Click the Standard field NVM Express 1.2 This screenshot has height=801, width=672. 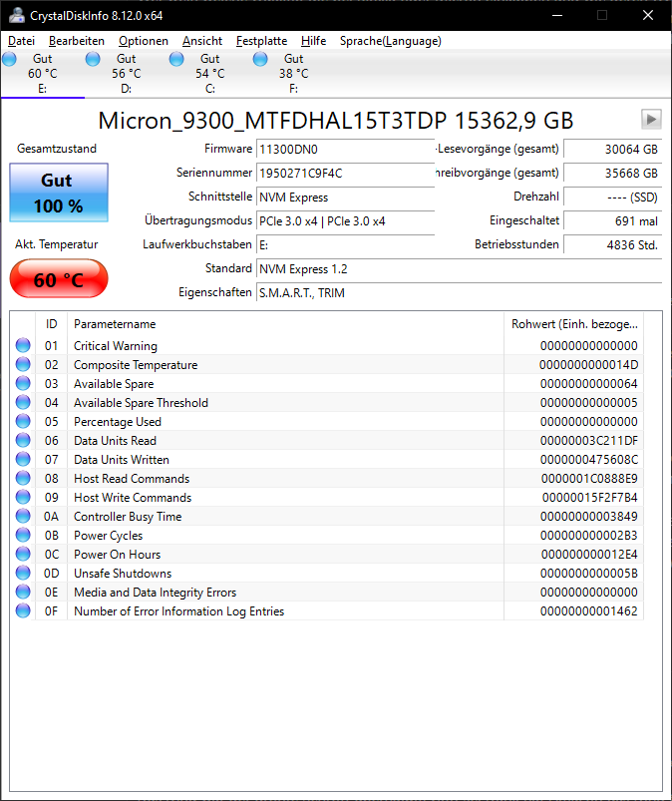[x=459, y=269]
